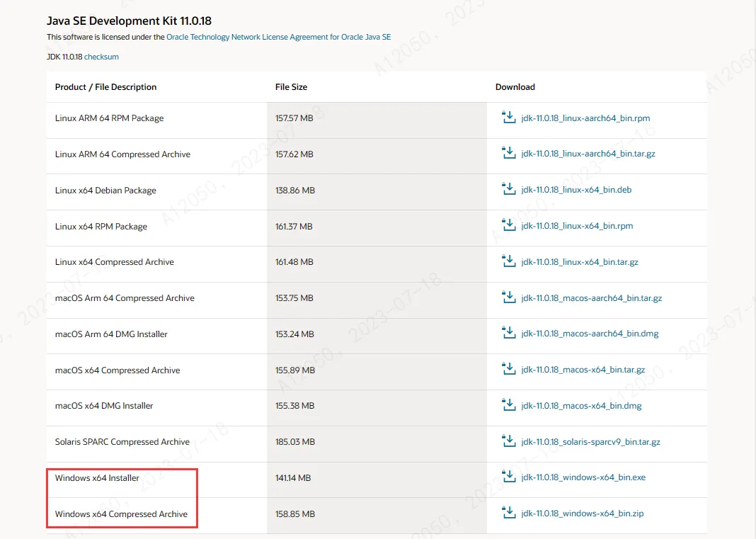
Task: Select the Windows x64 Compressed Archive label
Action: click(121, 514)
